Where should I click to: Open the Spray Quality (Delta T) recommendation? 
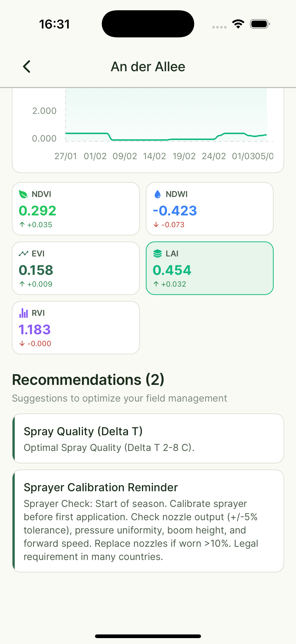pyautogui.click(x=148, y=438)
